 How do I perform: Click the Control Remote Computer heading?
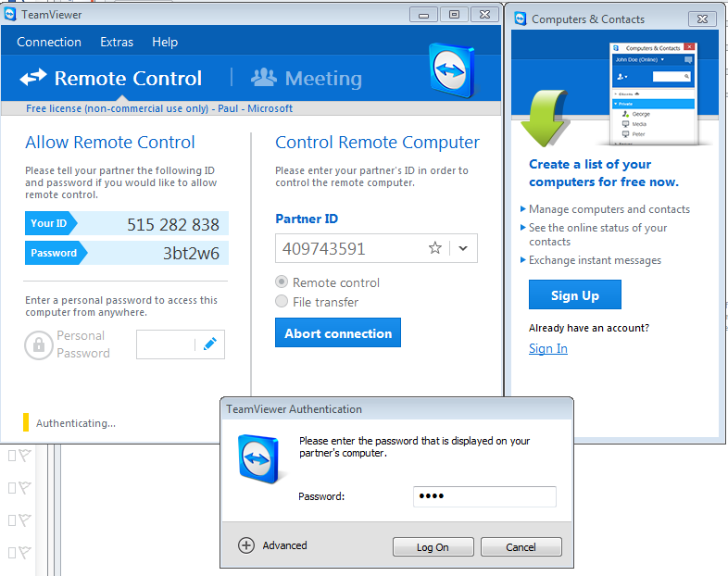pos(377,142)
